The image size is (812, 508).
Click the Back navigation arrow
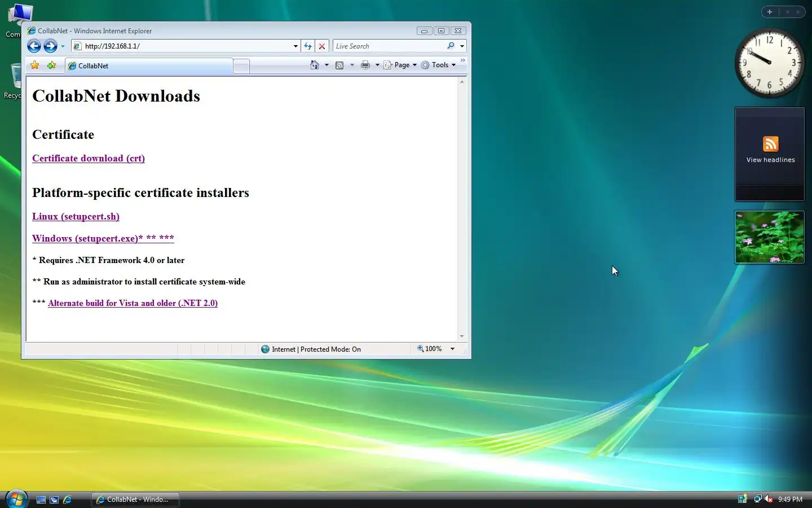point(34,46)
